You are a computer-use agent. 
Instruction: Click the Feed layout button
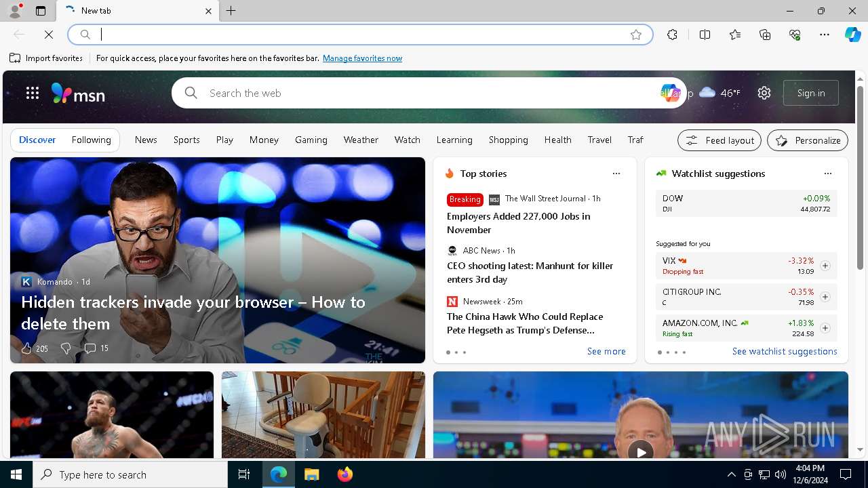(719, 140)
